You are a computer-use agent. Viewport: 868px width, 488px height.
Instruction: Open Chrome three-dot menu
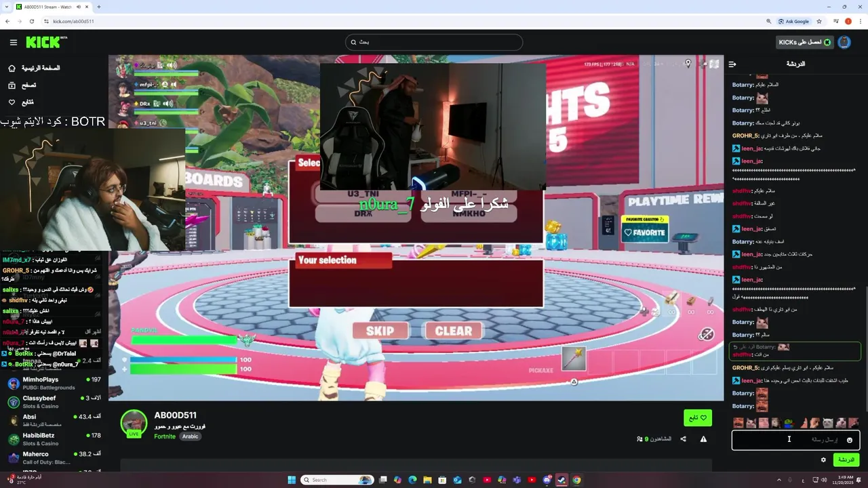[860, 21]
